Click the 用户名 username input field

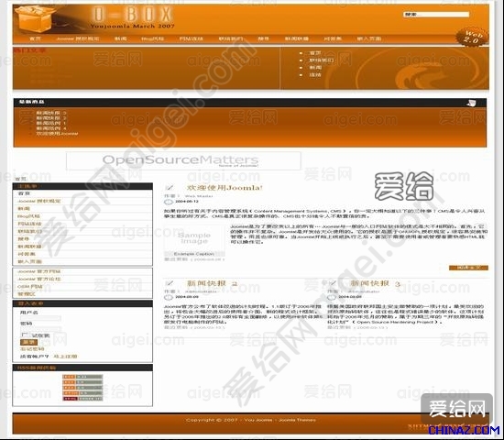[x=40, y=318]
